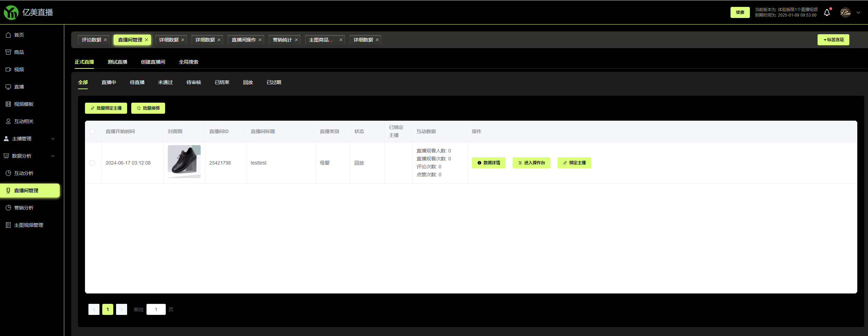Open the 标签选项 dropdown

coord(833,40)
